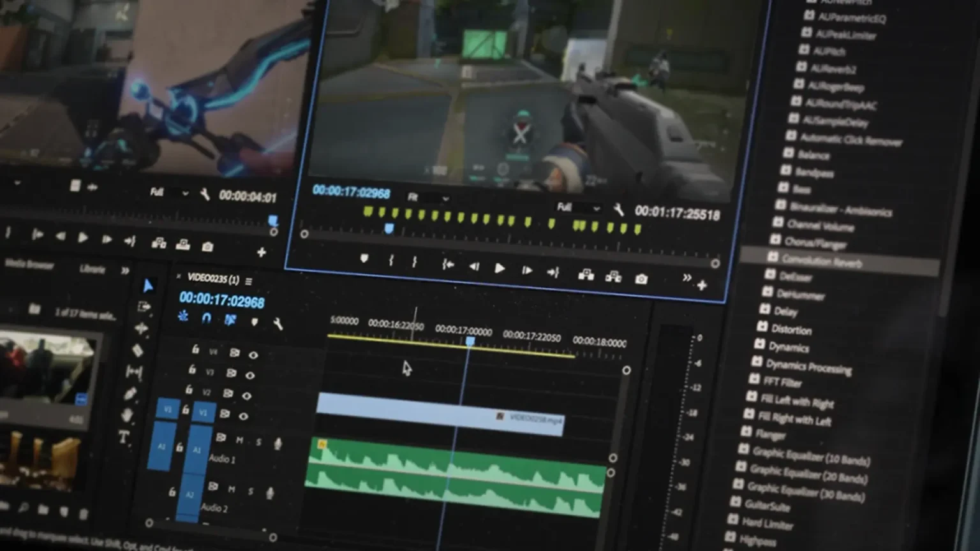Toggle timeline Snap magnet icon
The width and height of the screenshot is (980, 551).
pyautogui.click(x=206, y=318)
